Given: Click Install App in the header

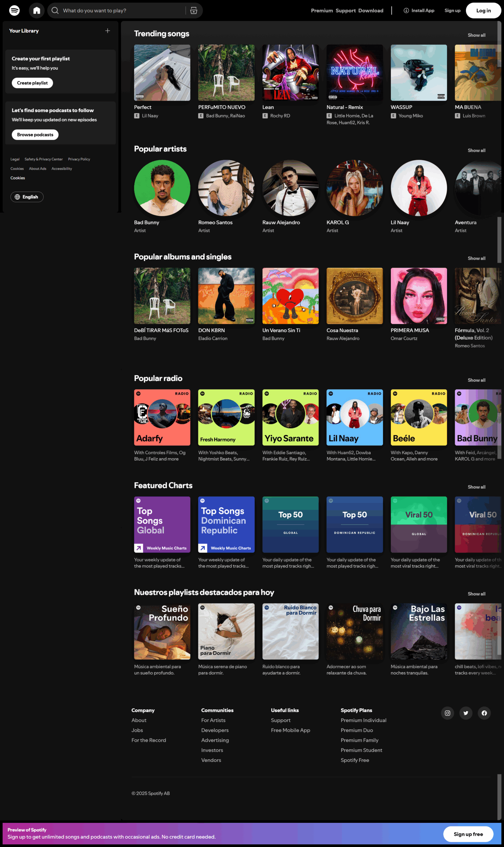Looking at the screenshot, I should pyautogui.click(x=419, y=11).
